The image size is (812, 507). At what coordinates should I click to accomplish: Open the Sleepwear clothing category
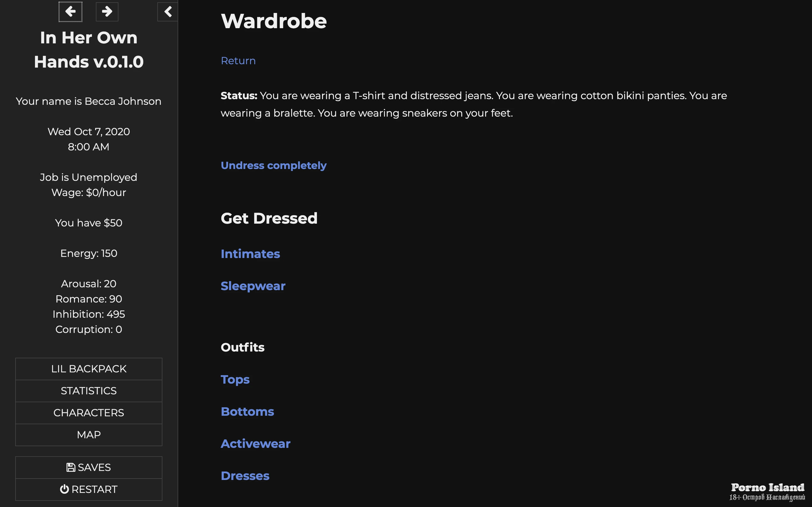pyautogui.click(x=253, y=286)
